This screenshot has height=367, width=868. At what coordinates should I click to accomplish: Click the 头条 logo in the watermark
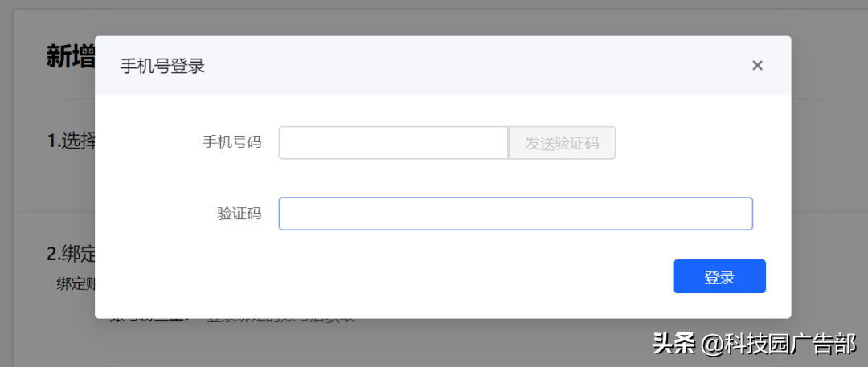point(674,343)
